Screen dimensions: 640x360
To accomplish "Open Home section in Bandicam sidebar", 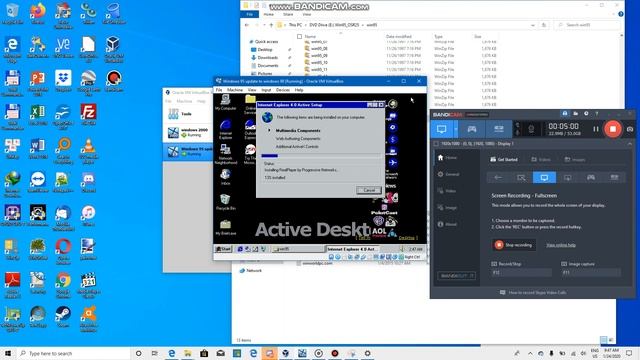I will click(447, 158).
